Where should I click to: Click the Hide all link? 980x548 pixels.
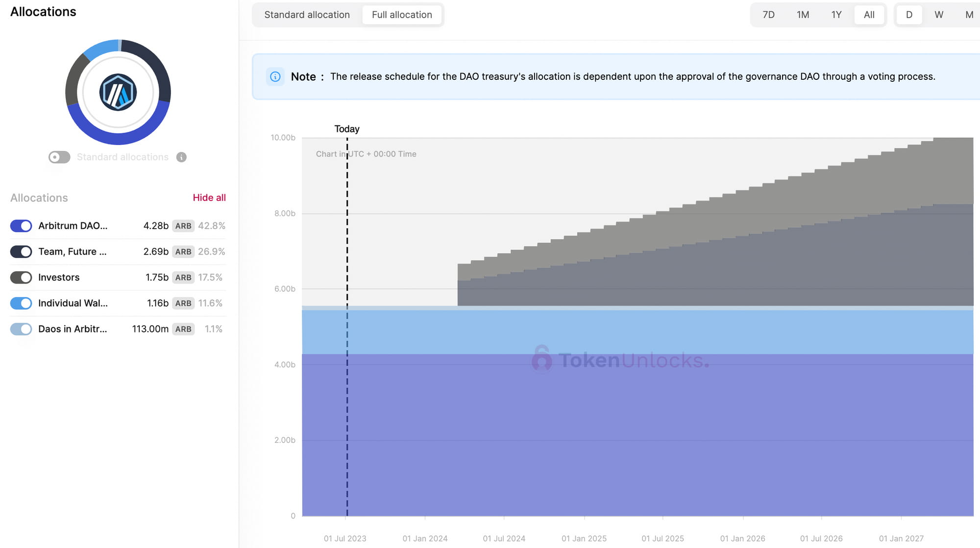(x=209, y=197)
